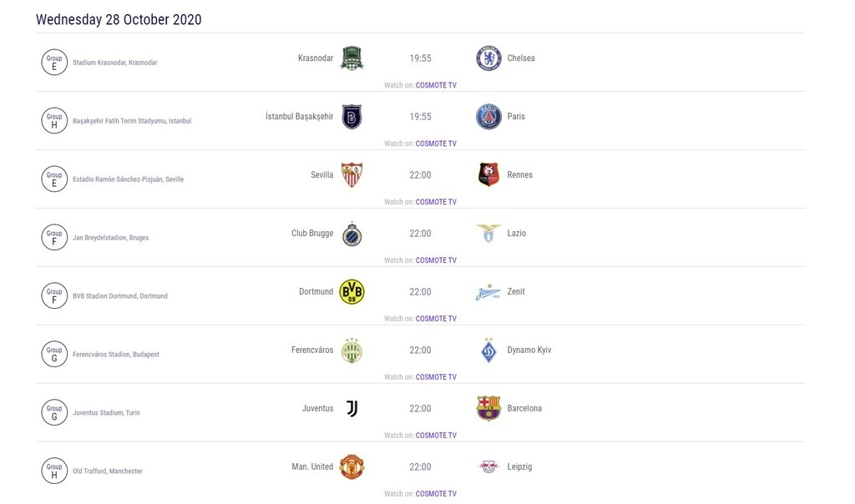This screenshot has width=855, height=504.
Task: Open the Paris Saint-Germain crest
Action: click(488, 117)
